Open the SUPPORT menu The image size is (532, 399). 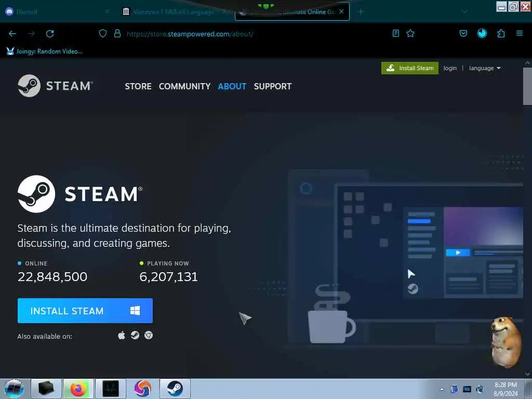click(x=273, y=87)
